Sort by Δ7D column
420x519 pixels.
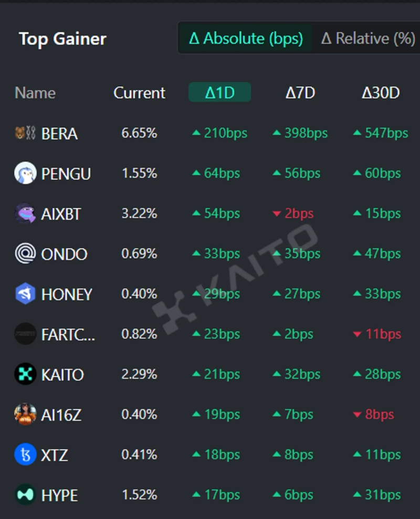tap(300, 93)
